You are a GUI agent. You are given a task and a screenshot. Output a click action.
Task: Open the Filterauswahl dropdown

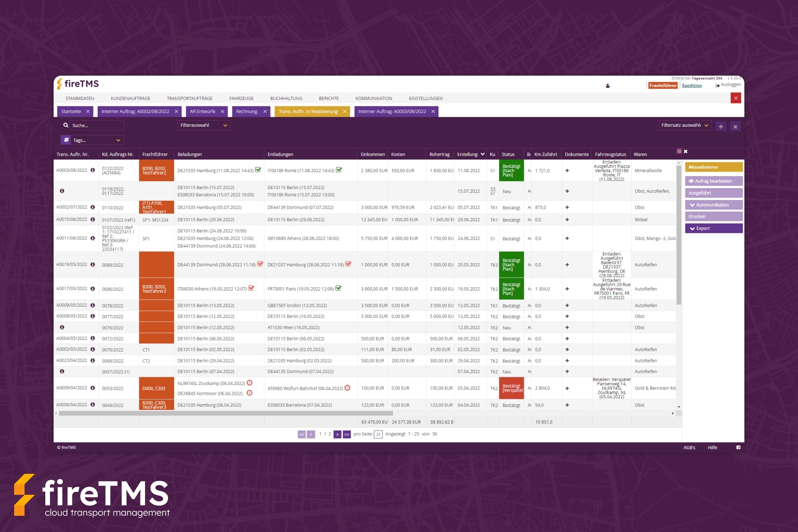pyautogui.click(x=204, y=125)
